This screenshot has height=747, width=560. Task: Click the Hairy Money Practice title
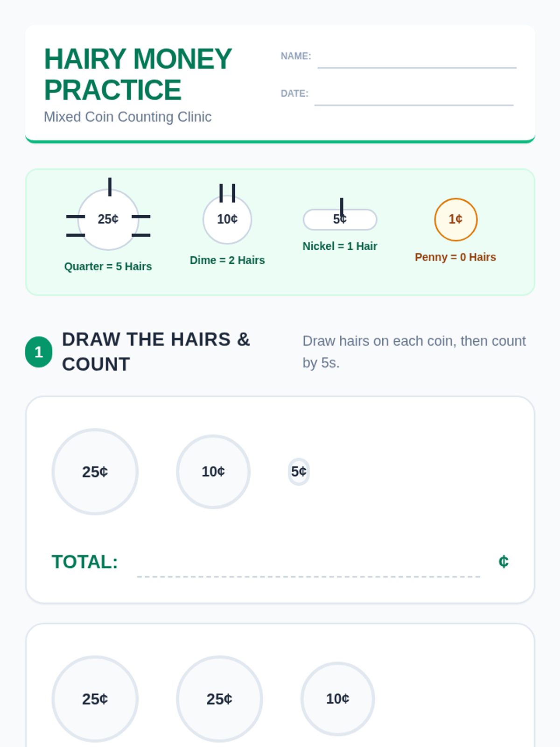coord(138,74)
